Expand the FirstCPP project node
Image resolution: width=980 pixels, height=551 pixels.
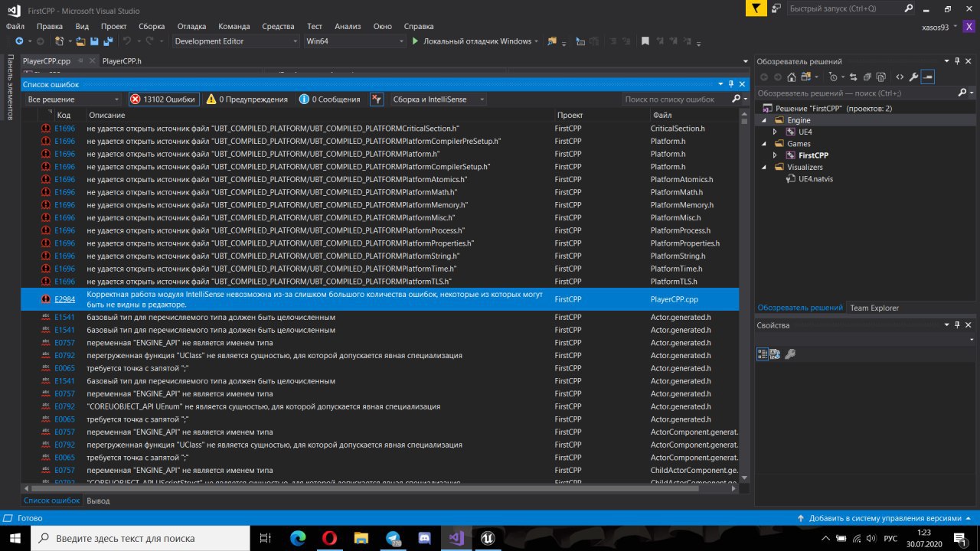point(774,155)
